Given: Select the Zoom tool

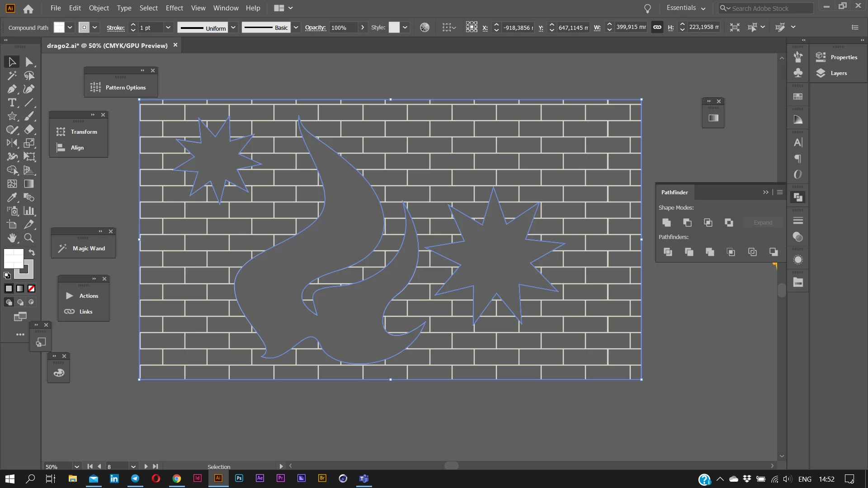Looking at the screenshot, I should 29,238.
